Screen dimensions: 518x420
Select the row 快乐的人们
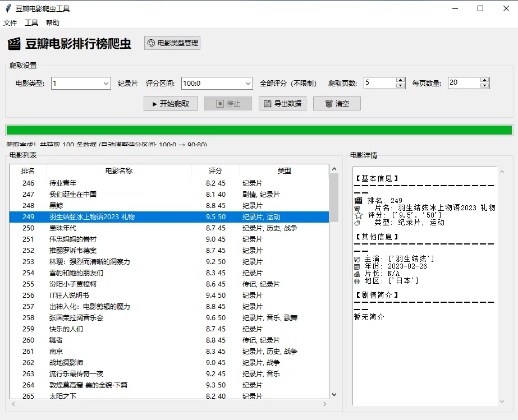pyautogui.click(x=169, y=329)
